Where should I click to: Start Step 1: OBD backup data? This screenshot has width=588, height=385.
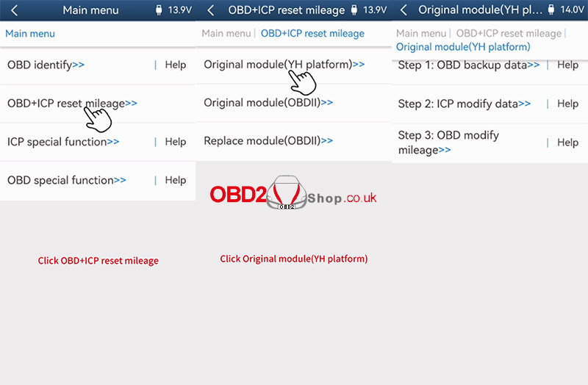pyautogui.click(x=468, y=65)
